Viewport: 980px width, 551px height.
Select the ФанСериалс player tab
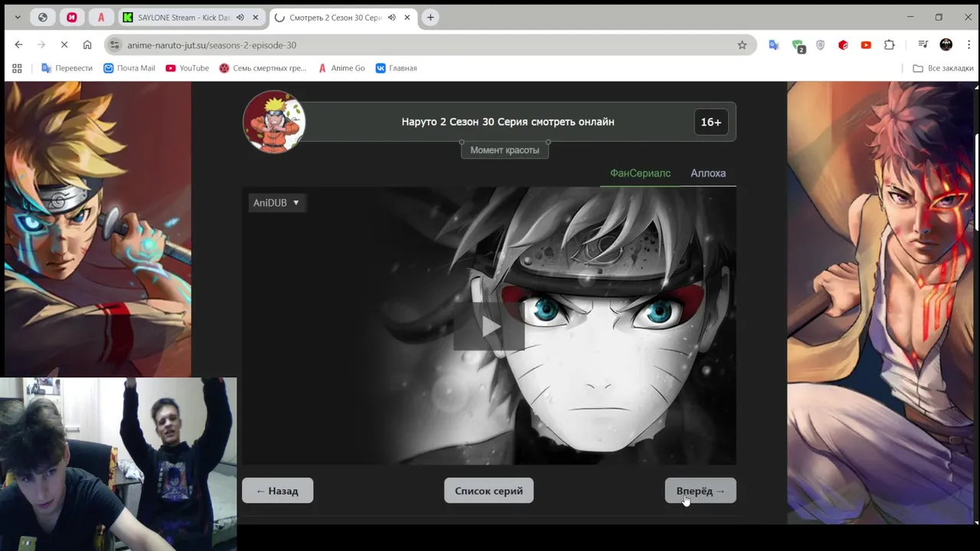[640, 173]
